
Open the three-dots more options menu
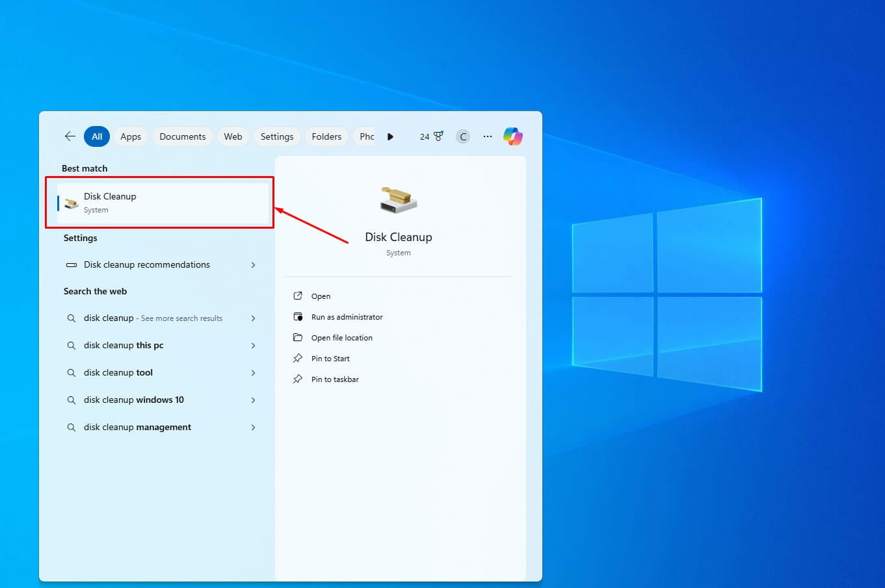pos(488,136)
